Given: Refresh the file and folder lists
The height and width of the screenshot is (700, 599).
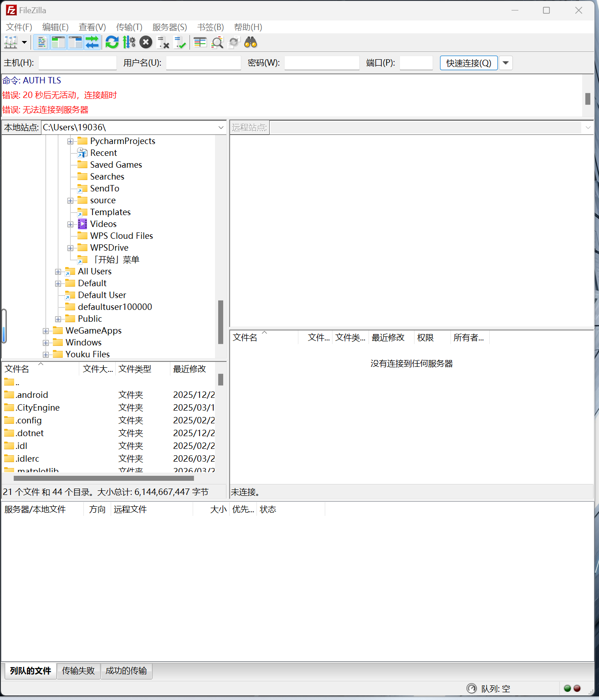Looking at the screenshot, I should [112, 42].
